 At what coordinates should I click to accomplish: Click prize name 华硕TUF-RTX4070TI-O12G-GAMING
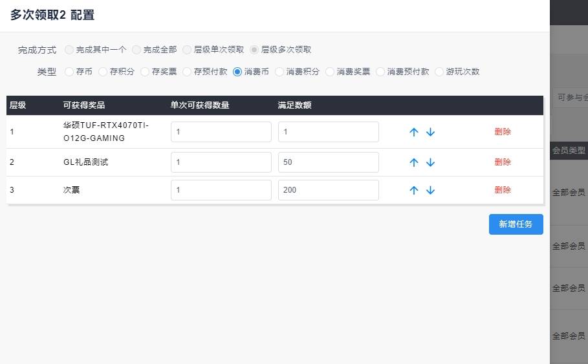pyautogui.click(x=106, y=132)
